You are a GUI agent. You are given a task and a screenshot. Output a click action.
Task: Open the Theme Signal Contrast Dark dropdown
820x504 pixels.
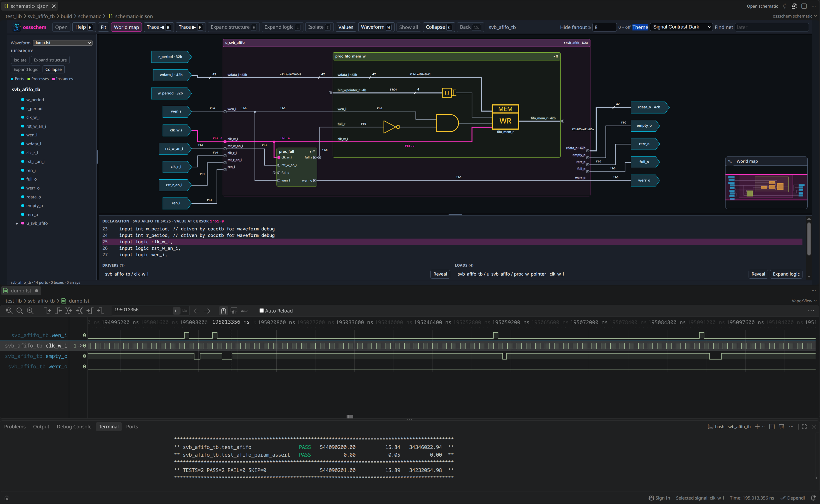[681, 27]
